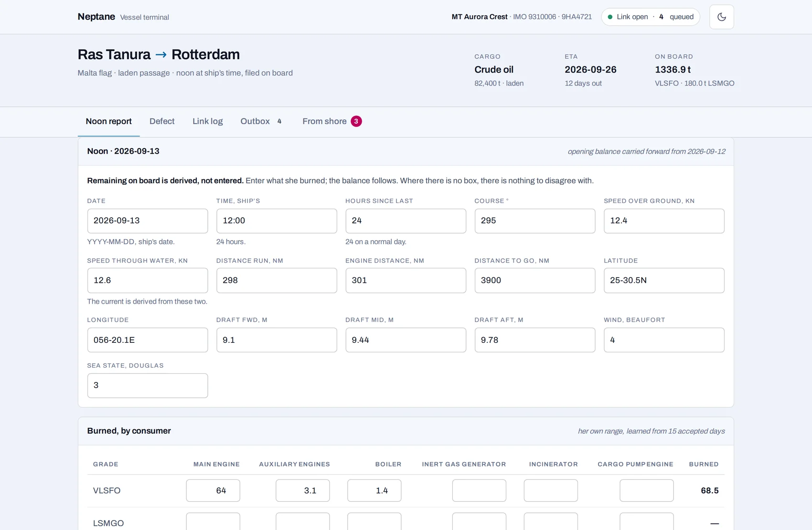
Task: Click the on board value 1336.9 t
Action: (673, 70)
